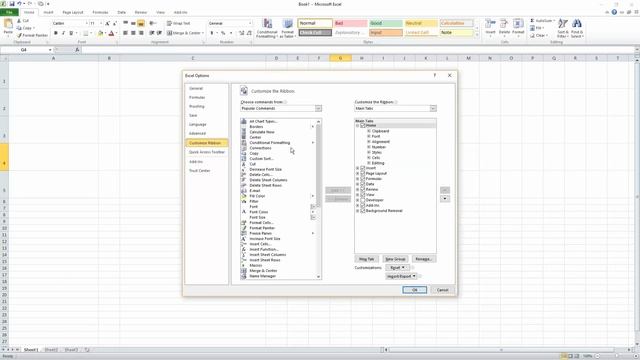Expand the Insert tab node
Viewport: 640px width, 360px height.
[358, 168]
